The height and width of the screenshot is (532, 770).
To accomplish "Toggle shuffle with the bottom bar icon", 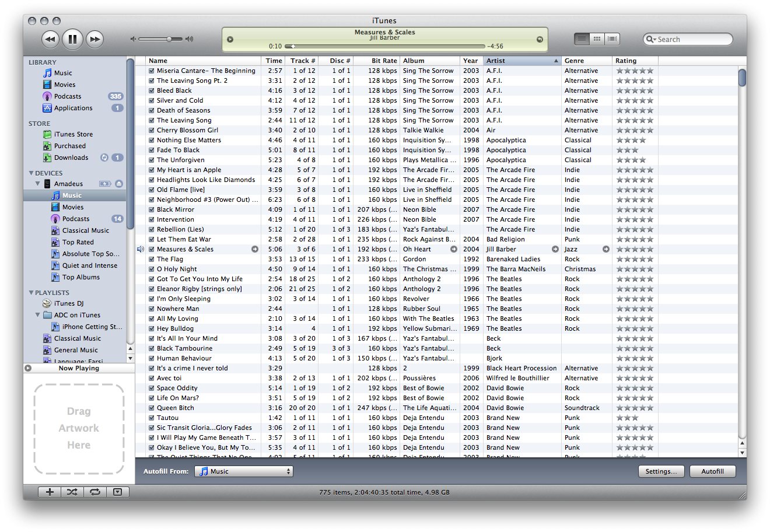I will pyautogui.click(x=72, y=492).
